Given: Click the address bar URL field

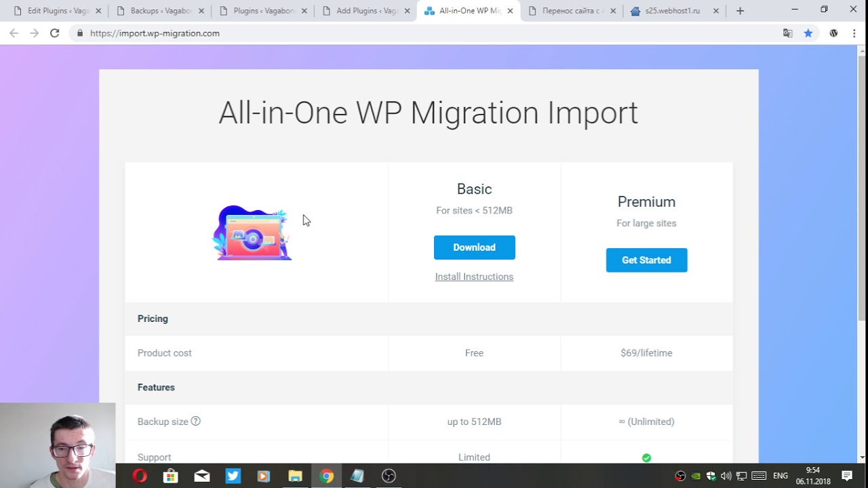Looking at the screenshot, I should tap(434, 33).
